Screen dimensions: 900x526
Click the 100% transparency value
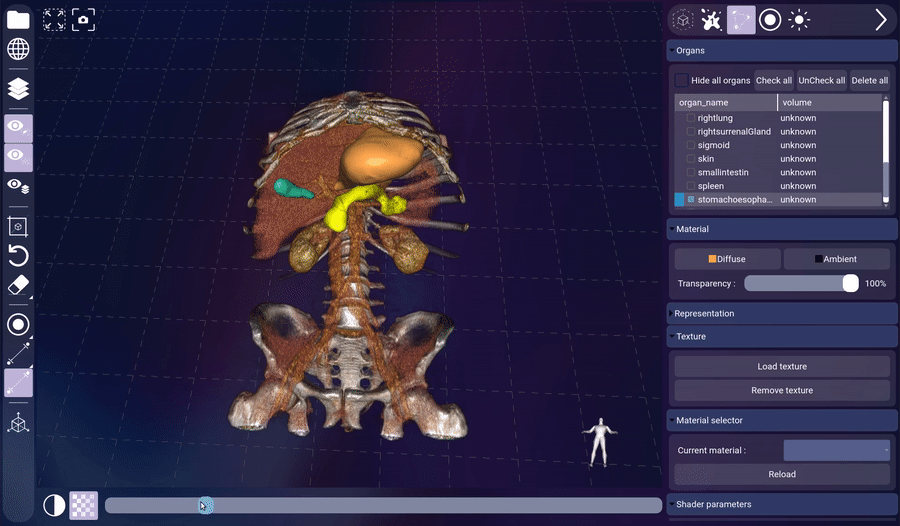pos(875,284)
